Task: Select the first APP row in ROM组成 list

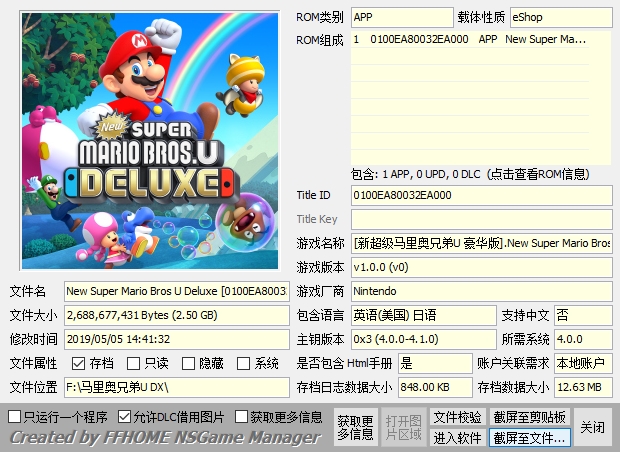Action: 468,40
